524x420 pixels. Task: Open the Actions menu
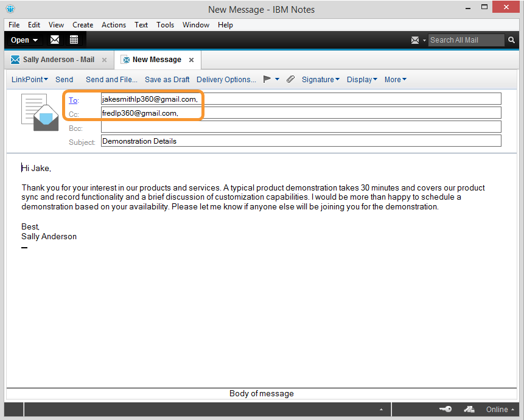point(113,25)
